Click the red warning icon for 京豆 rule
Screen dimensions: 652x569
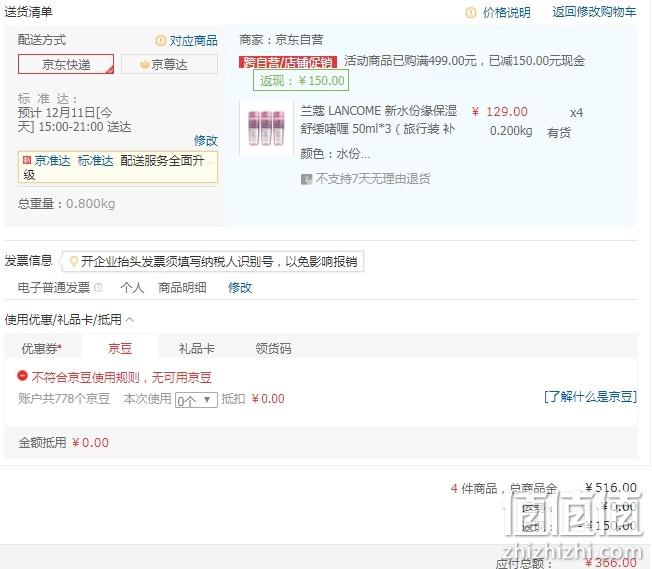pyautogui.click(x=22, y=376)
